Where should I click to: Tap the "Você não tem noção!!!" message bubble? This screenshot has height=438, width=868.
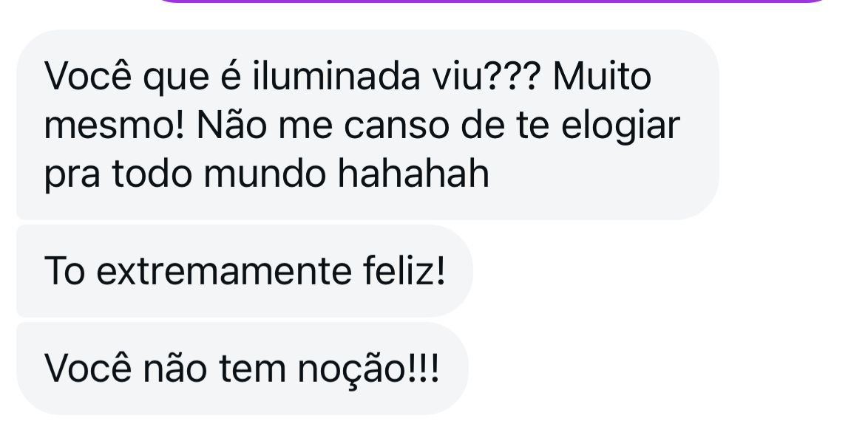[243, 369]
